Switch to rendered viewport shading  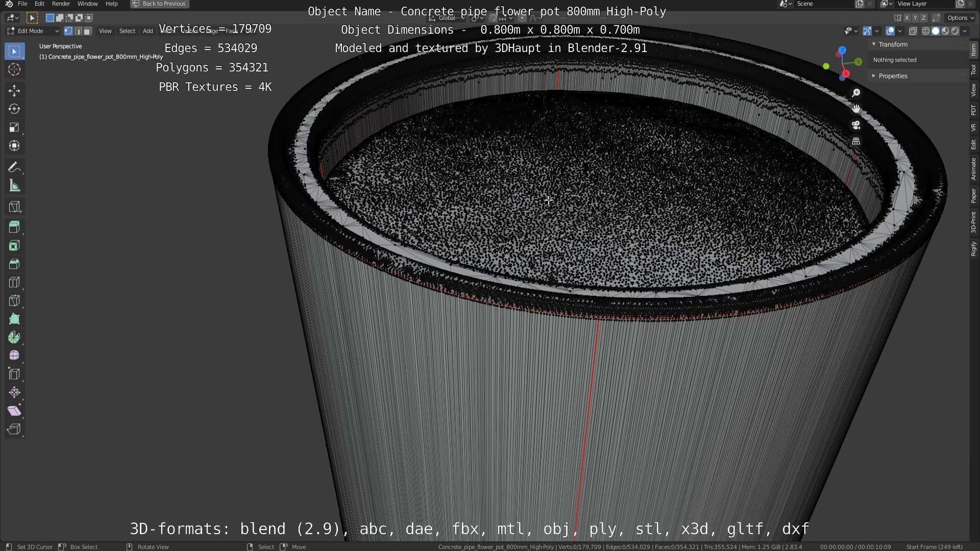click(x=955, y=31)
